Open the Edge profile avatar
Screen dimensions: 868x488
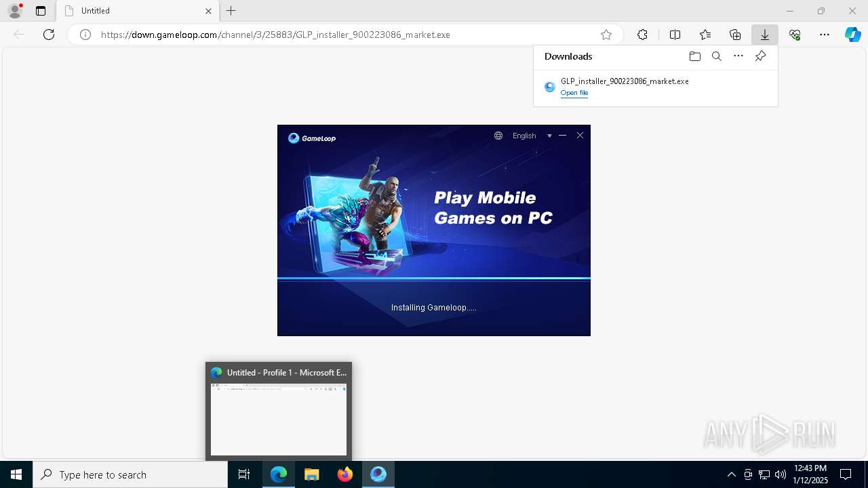tap(14, 11)
